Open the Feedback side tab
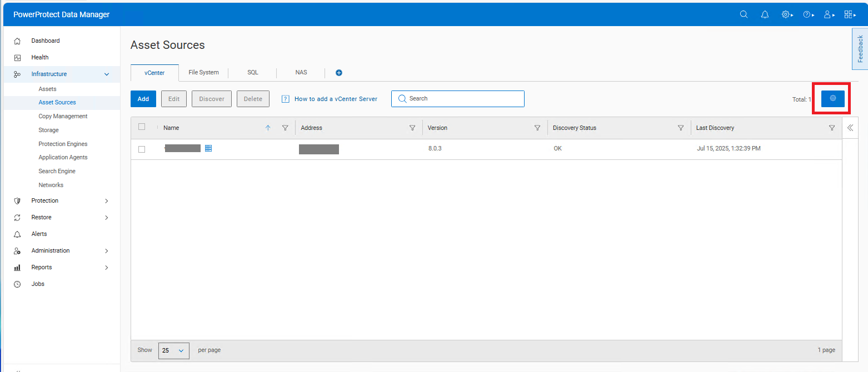The width and height of the screenshot is (868, 372). coord(860,49)
